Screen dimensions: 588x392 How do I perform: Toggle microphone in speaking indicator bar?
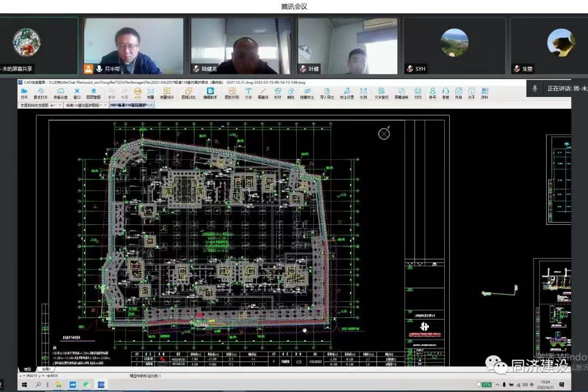[x=535, y=88]
